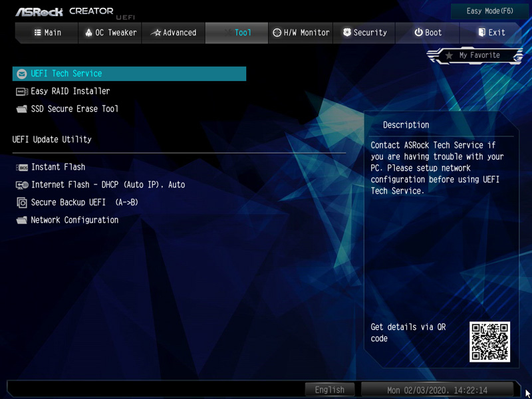Launch SSD Secure Erase Tool
This screenshot has width=532, height=399.
point(74,109)
